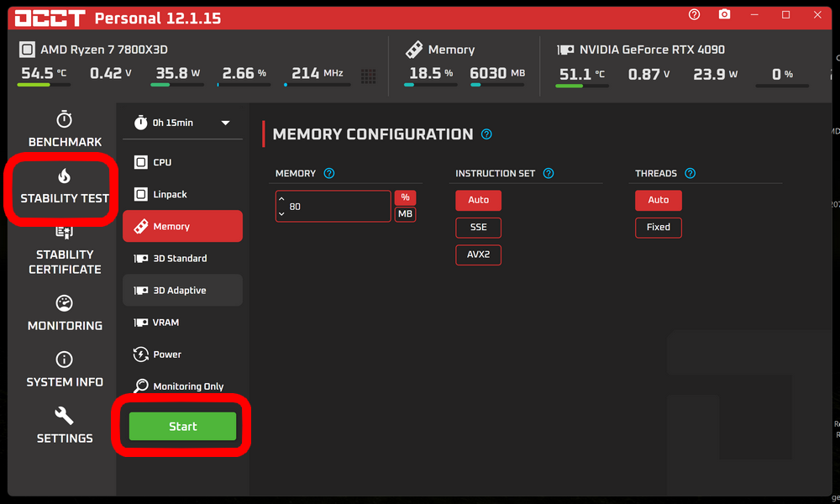Screen dimensions: 840x504
Task: Set memory unit to percent
Action: (405, 197)
